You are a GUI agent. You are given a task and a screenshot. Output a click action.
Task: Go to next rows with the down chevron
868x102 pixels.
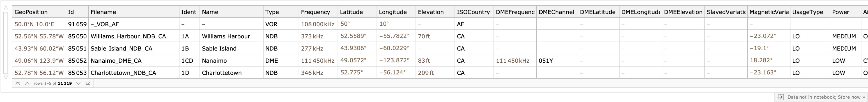(78, 84)
